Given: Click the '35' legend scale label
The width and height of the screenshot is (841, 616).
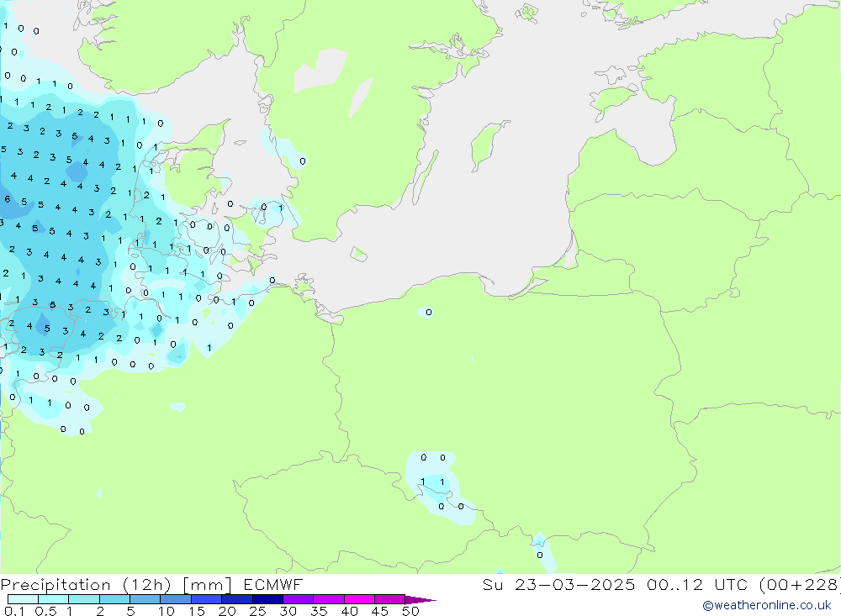Looking at the screenshot, I should (x=319, y=611).
